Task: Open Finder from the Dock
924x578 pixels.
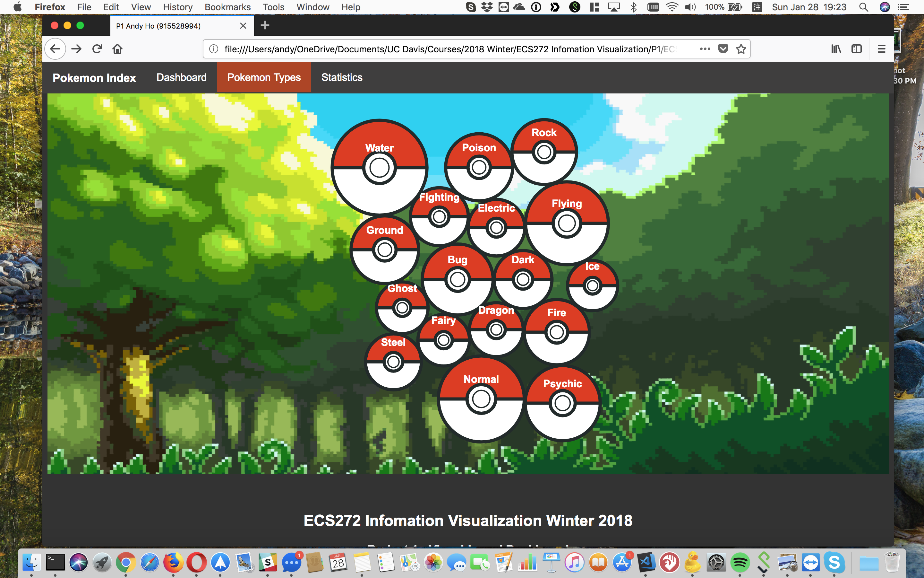Action: click(x=31, y=562)
